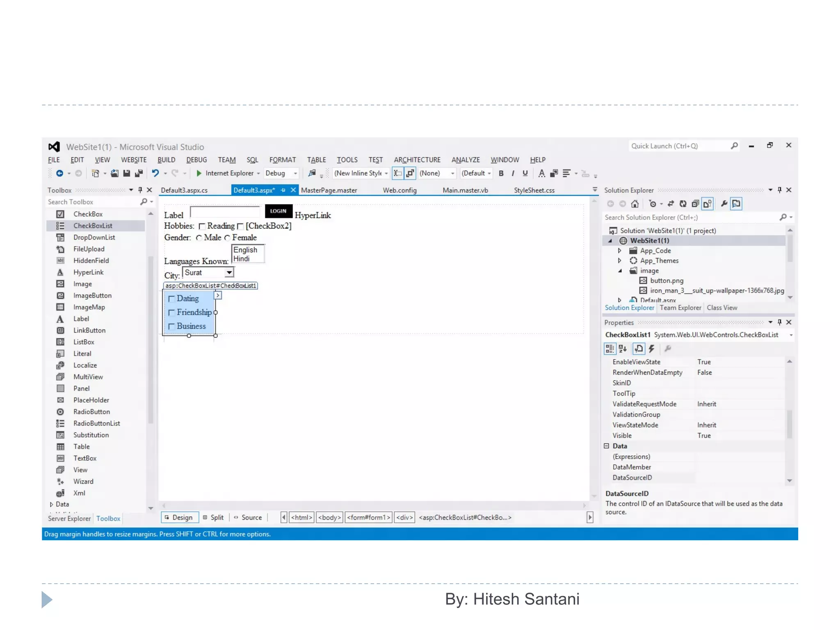The height and width of the screenshot is (630, 840).
Task: Tick the Reading hobby checkbox
Action: pyautogui.click(x=202, y=226)
